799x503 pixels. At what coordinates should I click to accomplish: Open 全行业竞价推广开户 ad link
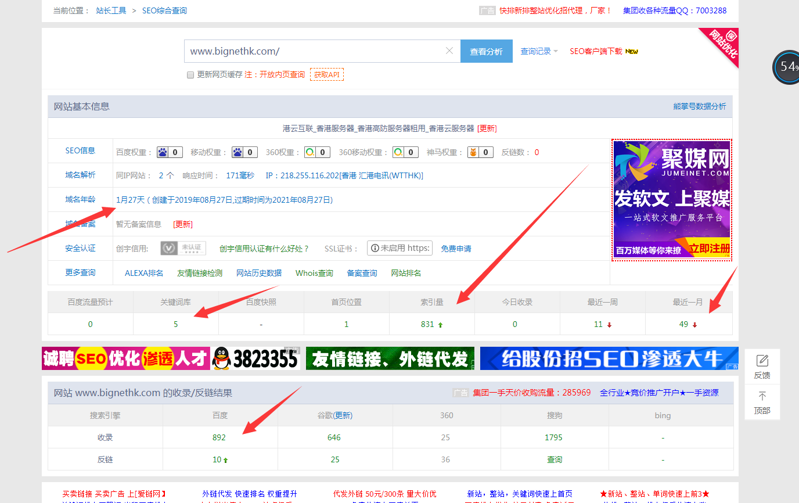659,393
